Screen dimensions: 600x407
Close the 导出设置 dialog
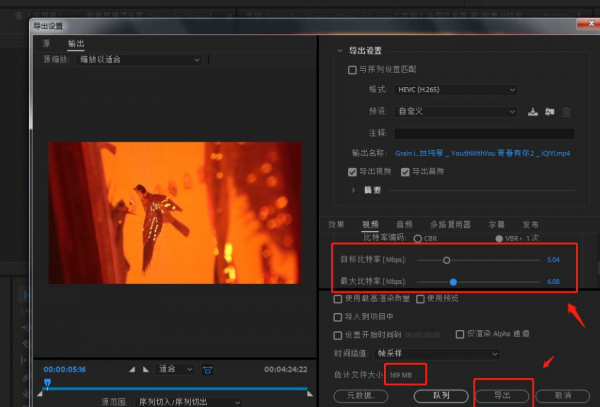590,24
